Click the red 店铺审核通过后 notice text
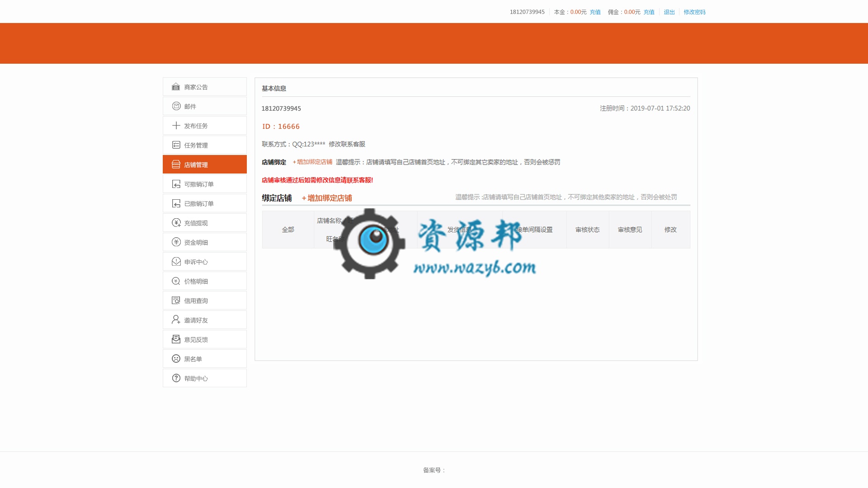This screenshot has width=868, height=488. click(x=317, y=180)
